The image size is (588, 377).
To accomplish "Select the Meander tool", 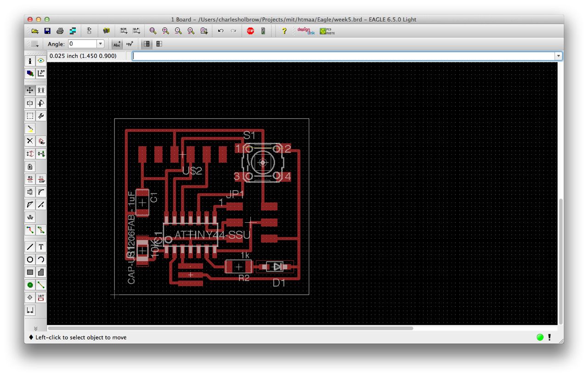I will click(30, 217).
